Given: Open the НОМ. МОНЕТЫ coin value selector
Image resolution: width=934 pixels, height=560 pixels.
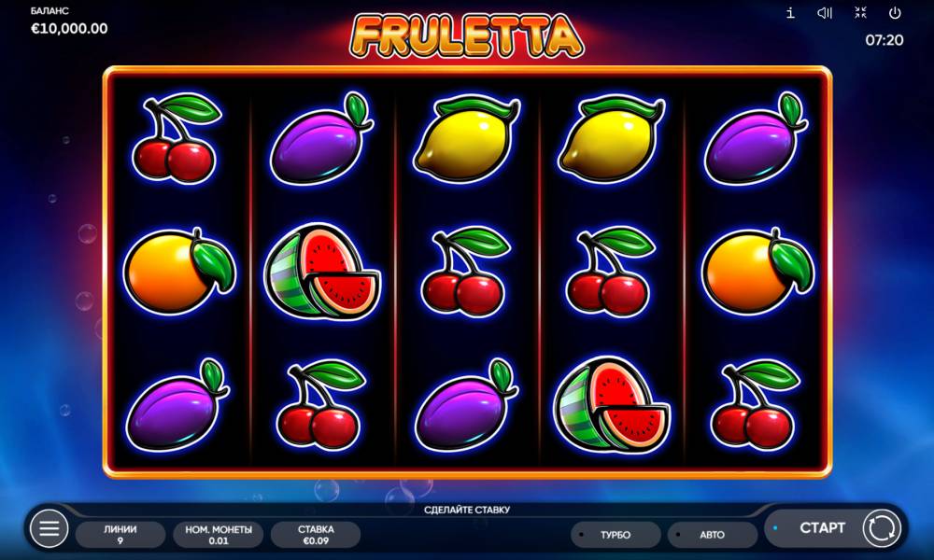Looking at the screenshot, I should point(218,535).
